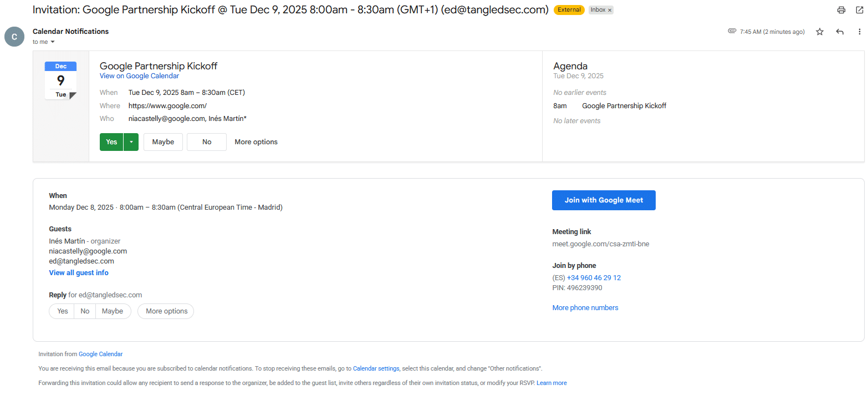This screenshot has height=395, width=868.
Task: Remove the Inbox label with its X
Action: click(610, 10)
